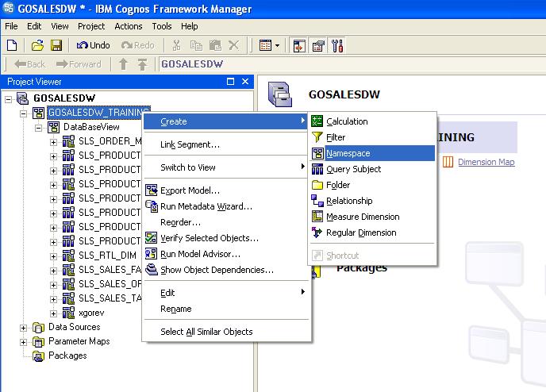Choose Filter from Create submenu

tap(372, 137)
